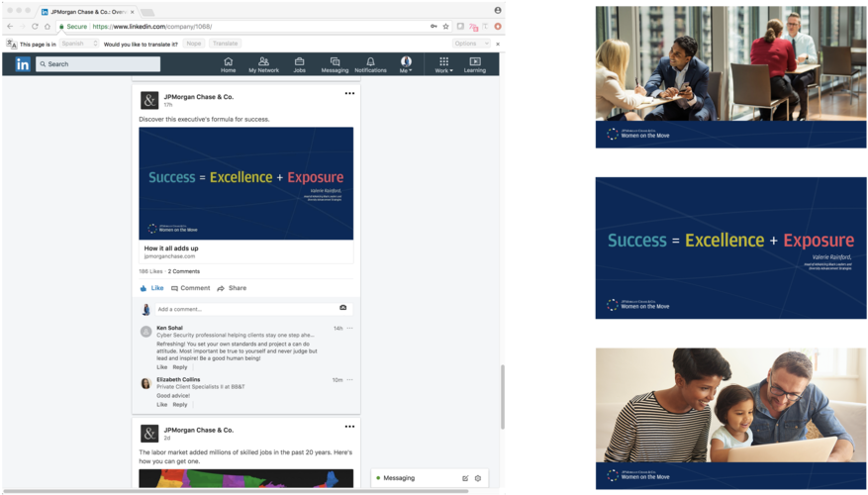Expand the Me profile dropdown
This screenshot has width=868, height=495.
(406, 65)
